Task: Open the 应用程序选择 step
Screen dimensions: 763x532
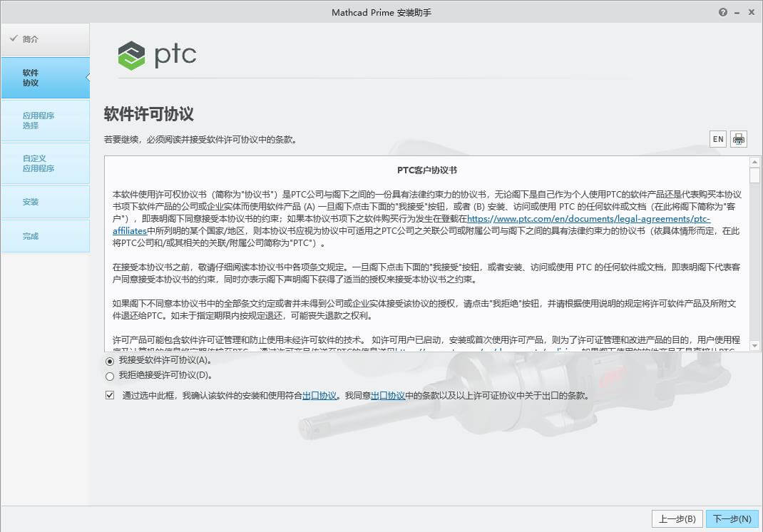Action: tap(45, 121)
